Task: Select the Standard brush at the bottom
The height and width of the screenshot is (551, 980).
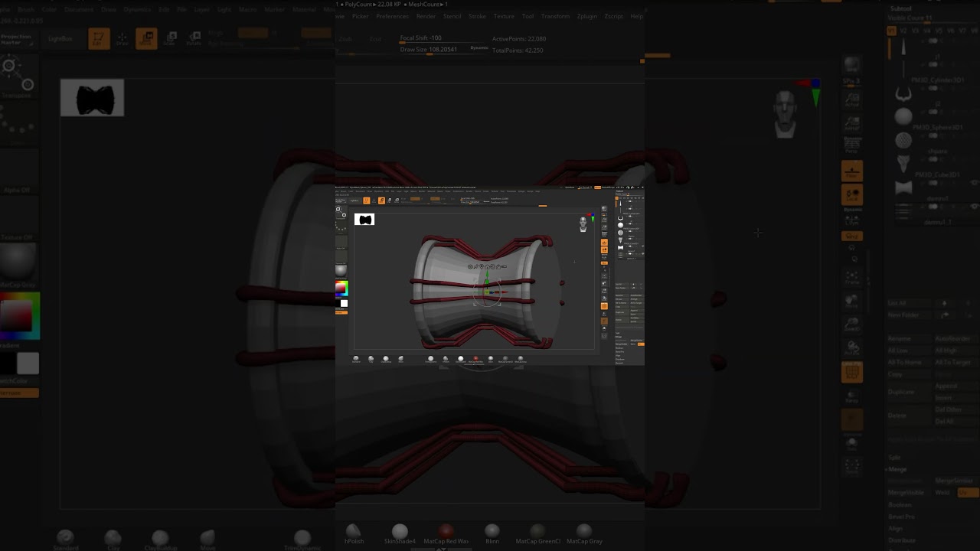Action: coord(66,540)
